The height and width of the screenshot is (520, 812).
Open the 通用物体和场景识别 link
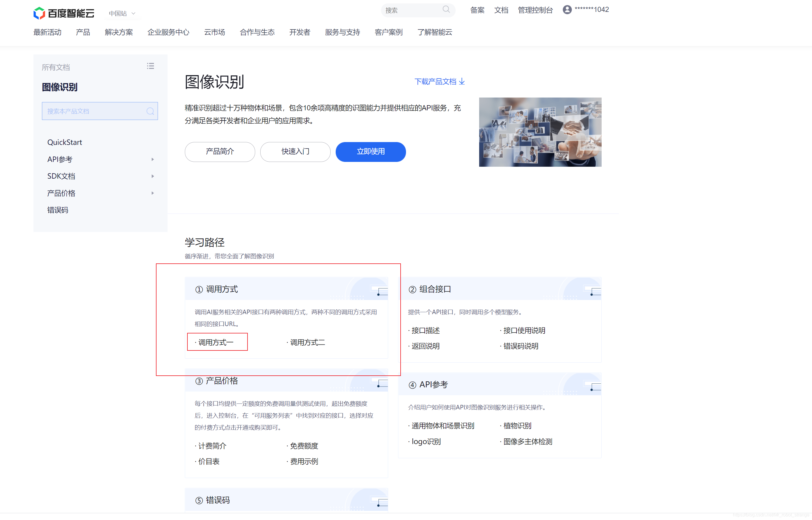(x=442, y=426)
